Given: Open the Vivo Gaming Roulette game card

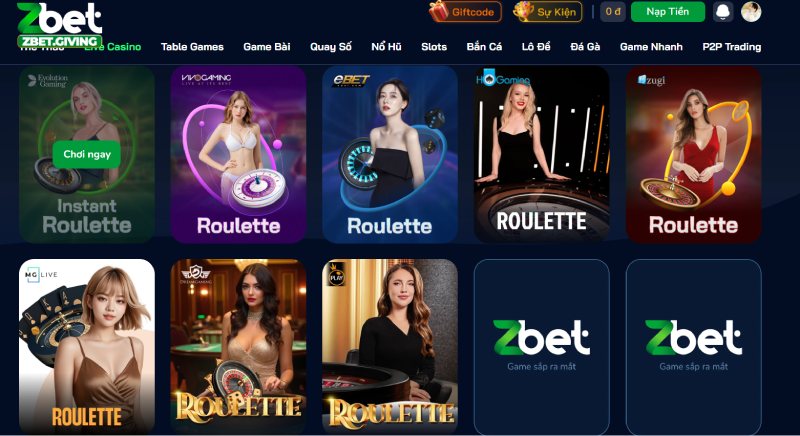Looking at the screenshot, I should tap(238, 155).
